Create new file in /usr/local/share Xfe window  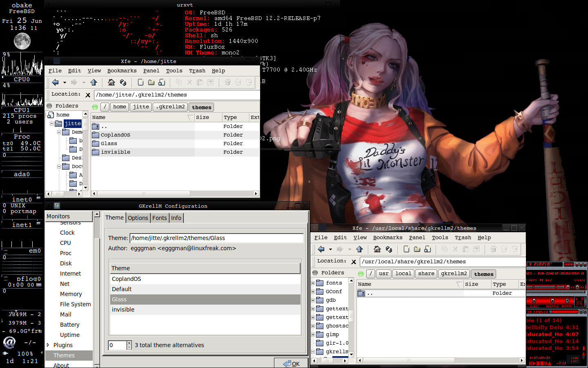coord(406,249)
